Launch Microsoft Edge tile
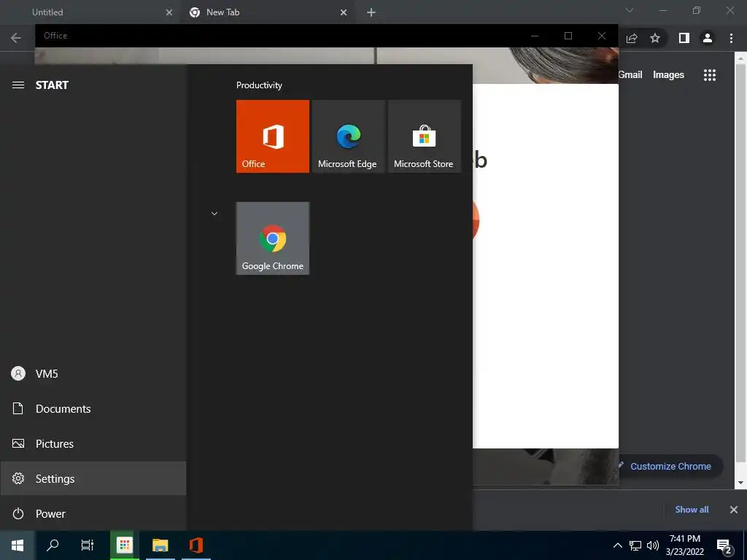 tap(348, 136)
